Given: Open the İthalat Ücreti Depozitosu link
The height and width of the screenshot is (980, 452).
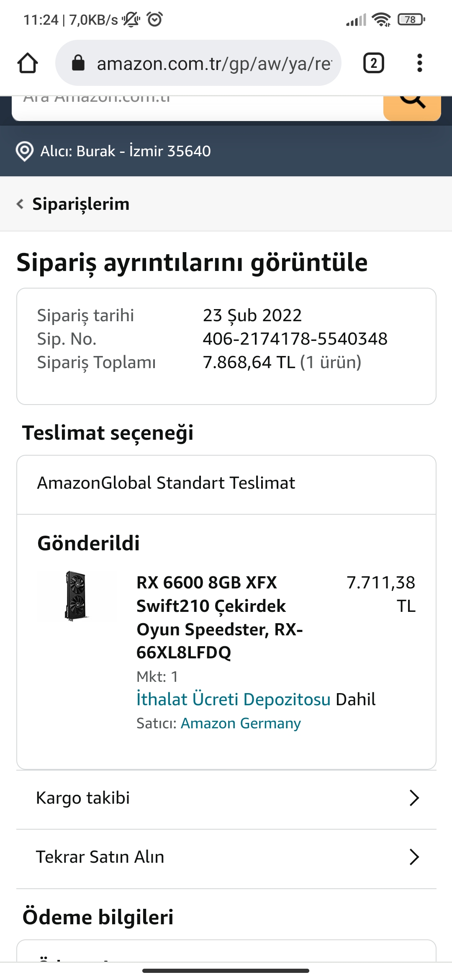Looking at the screenshot, I should pos(234,699).
